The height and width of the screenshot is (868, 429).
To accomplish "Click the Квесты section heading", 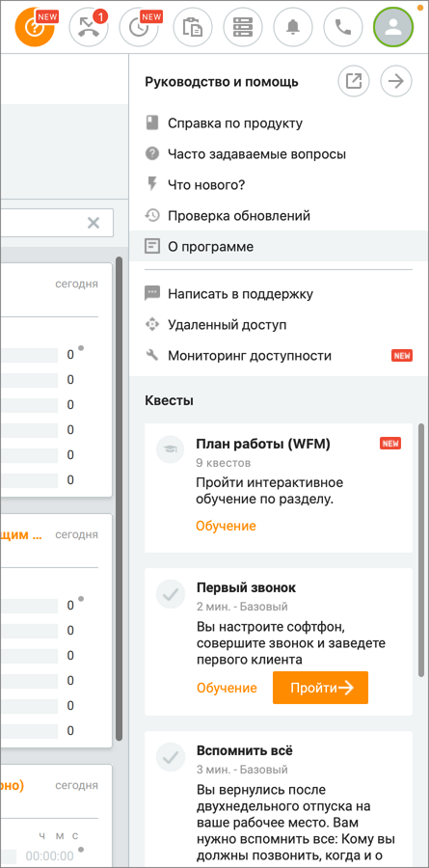I will (170, 400).
